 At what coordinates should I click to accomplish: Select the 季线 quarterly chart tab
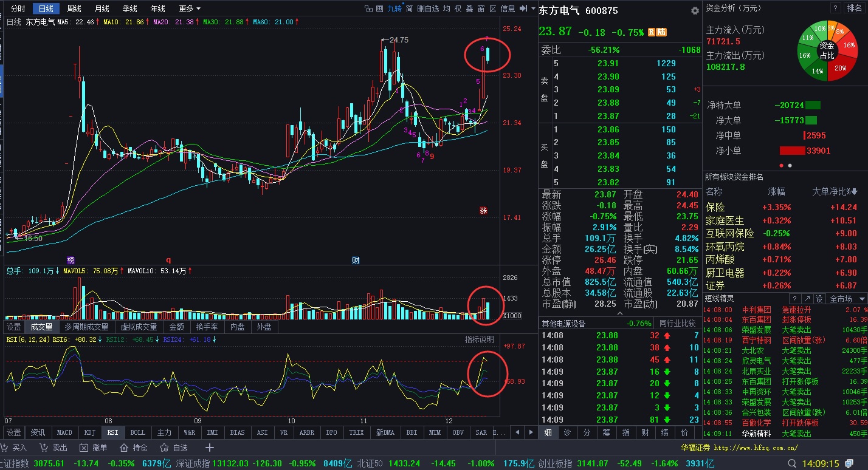click(x=130, y=9)
